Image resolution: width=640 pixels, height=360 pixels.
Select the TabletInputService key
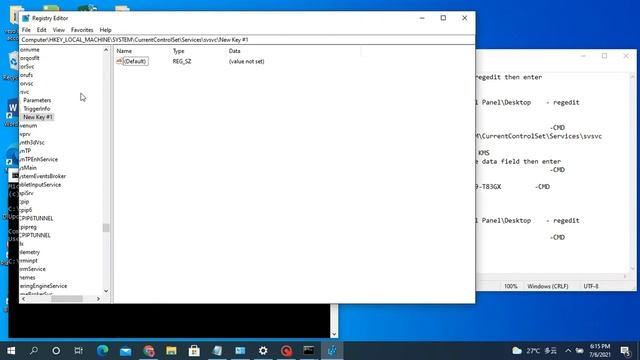coord(40,184)
